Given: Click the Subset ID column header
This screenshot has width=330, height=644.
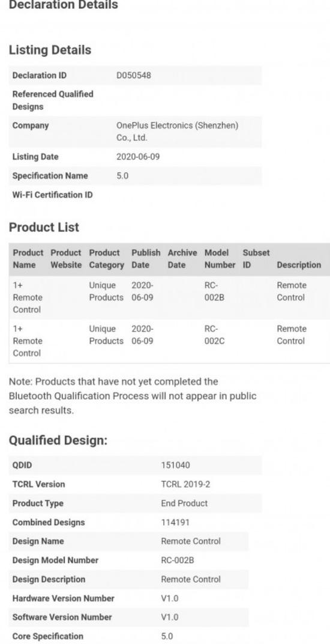Looking at the screenshot, I should pyautogui.click(x=256, y=259).
